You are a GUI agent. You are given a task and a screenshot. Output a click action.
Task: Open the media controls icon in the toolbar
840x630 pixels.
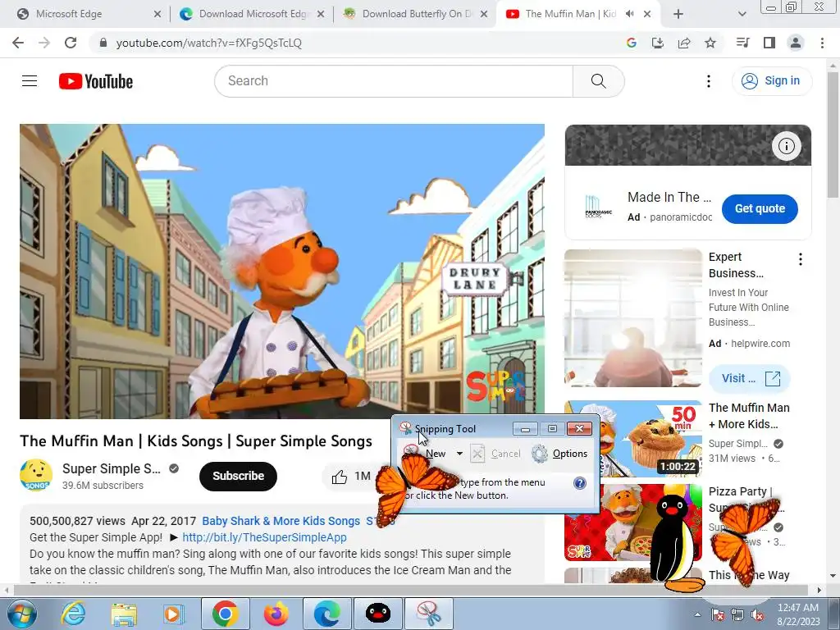pos(742,43)
